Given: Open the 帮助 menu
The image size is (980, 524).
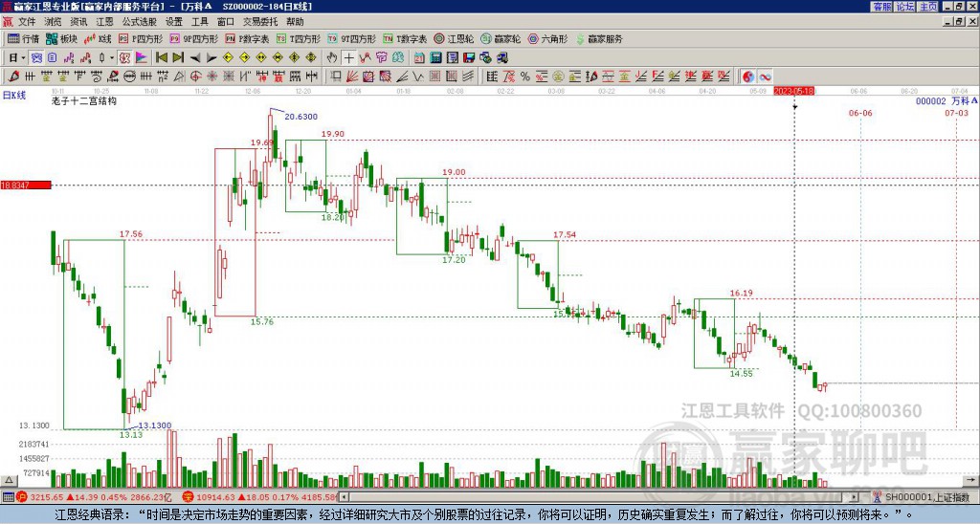Looking at the screenshot, I should pyautogui.click(x=295, y=22).
